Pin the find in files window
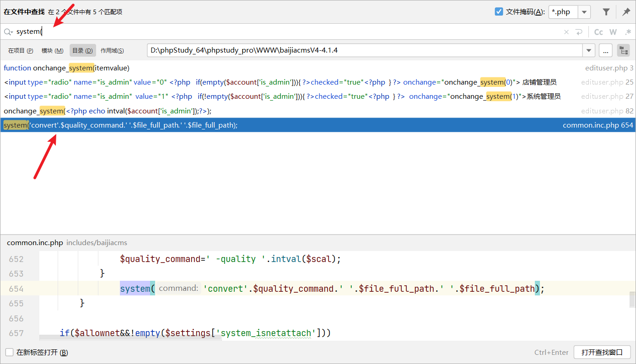This screenshot has width=636, height=364. click(626, 12)
